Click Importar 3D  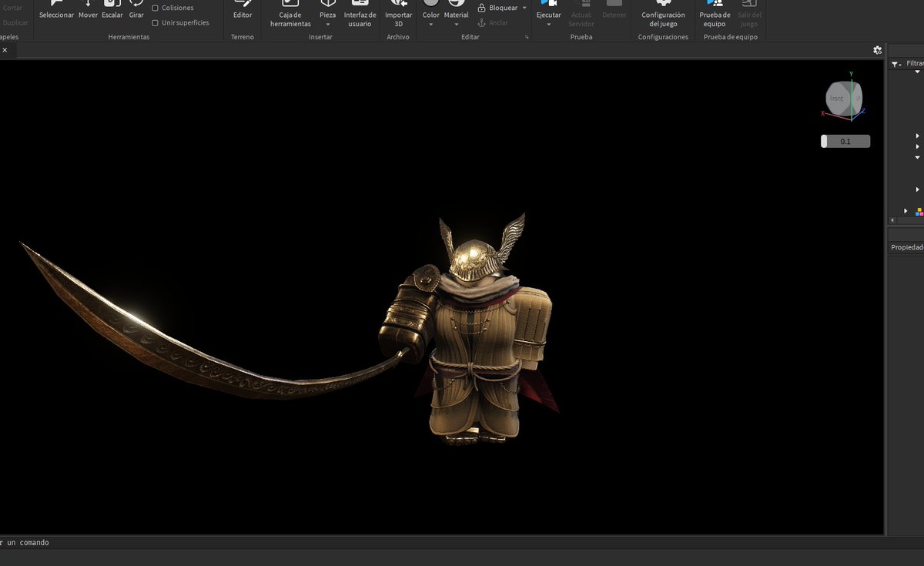point(398,14)
